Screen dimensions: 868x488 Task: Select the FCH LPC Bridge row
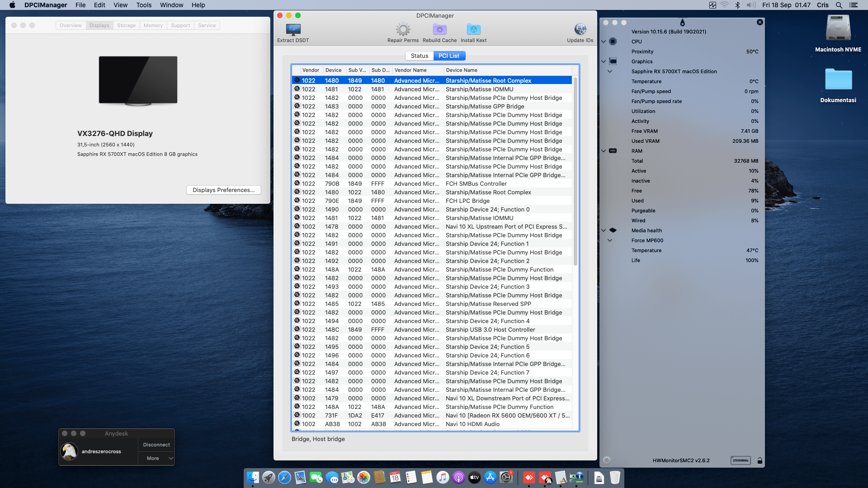click(432, 201)
